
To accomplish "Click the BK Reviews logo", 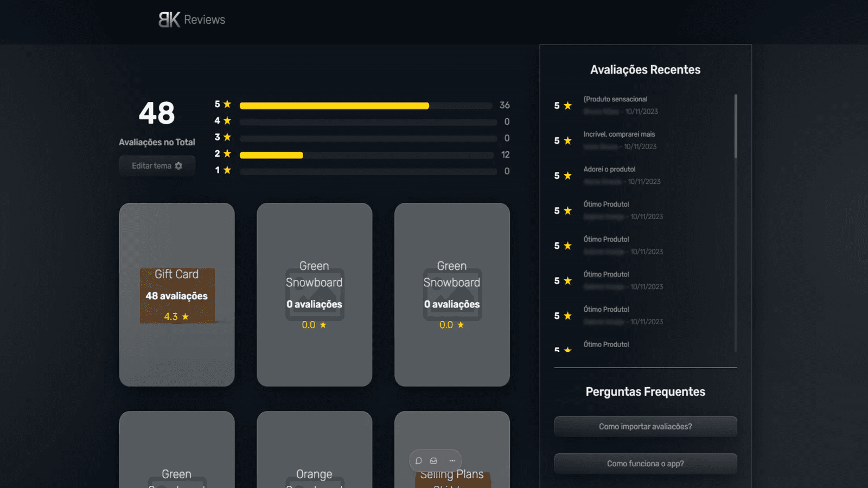I will (x=191, y=20).
